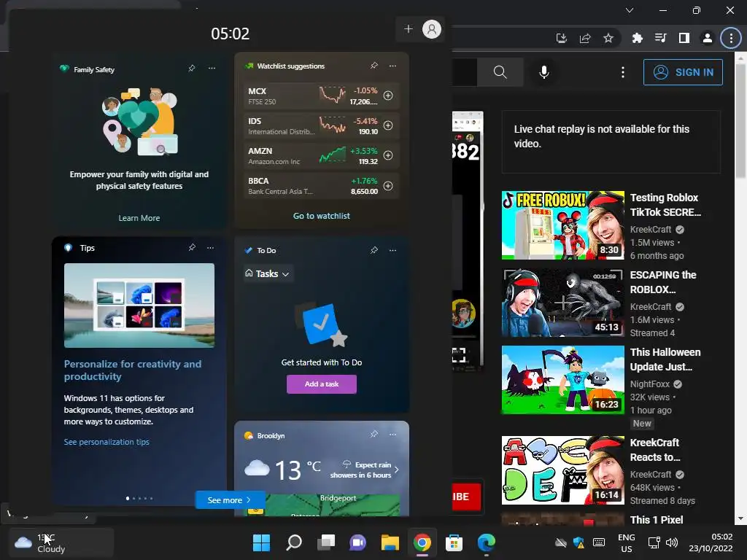Open Microsoft Edge from taskbar

tap(487, 542)
